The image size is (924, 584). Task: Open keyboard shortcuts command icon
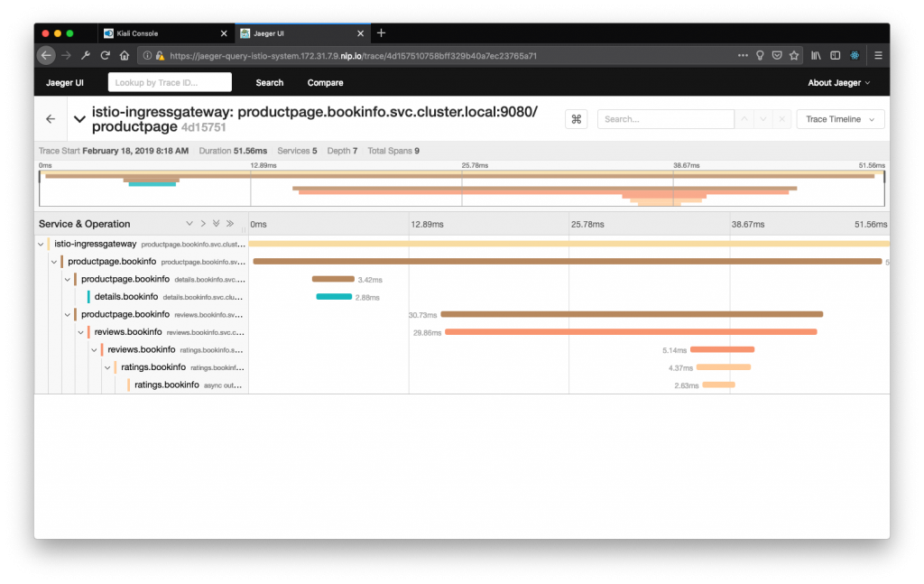pyautogui.click(x=577, y=119)
